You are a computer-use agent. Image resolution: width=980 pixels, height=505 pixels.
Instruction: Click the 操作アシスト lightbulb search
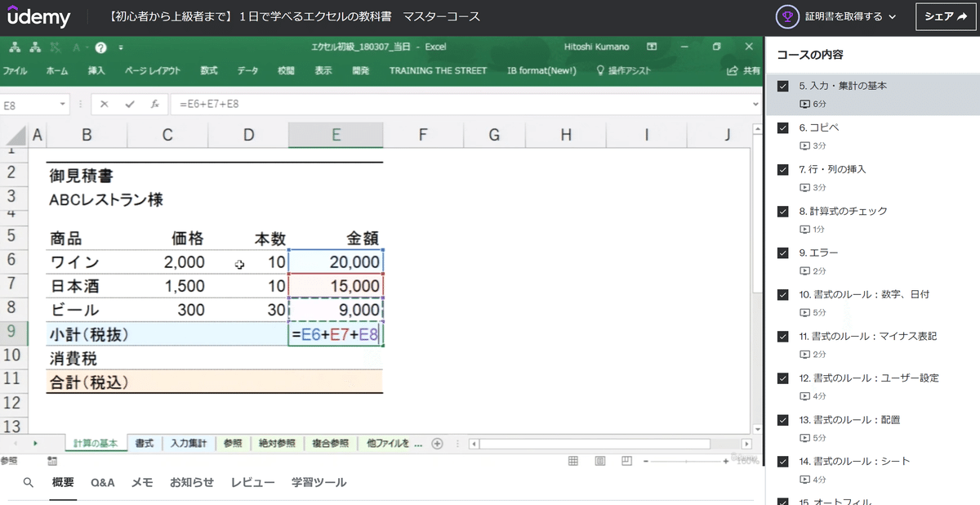tap(624, 70)
